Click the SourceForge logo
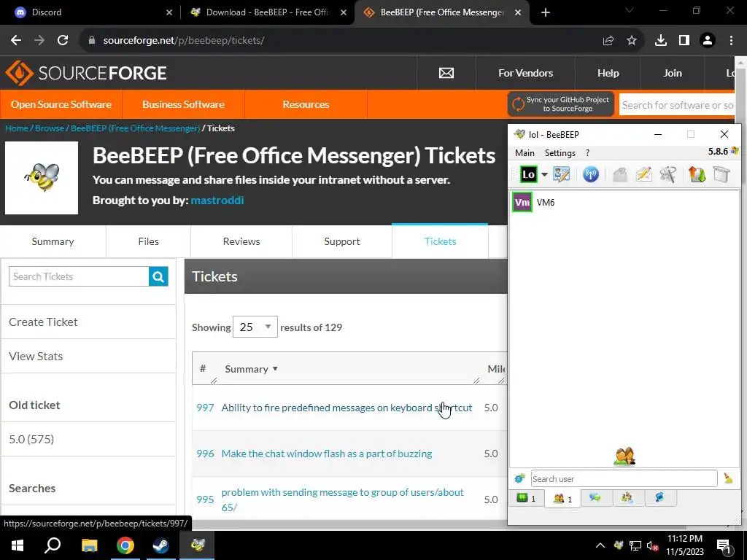The image size is (747, 560). tap(86, 73)
